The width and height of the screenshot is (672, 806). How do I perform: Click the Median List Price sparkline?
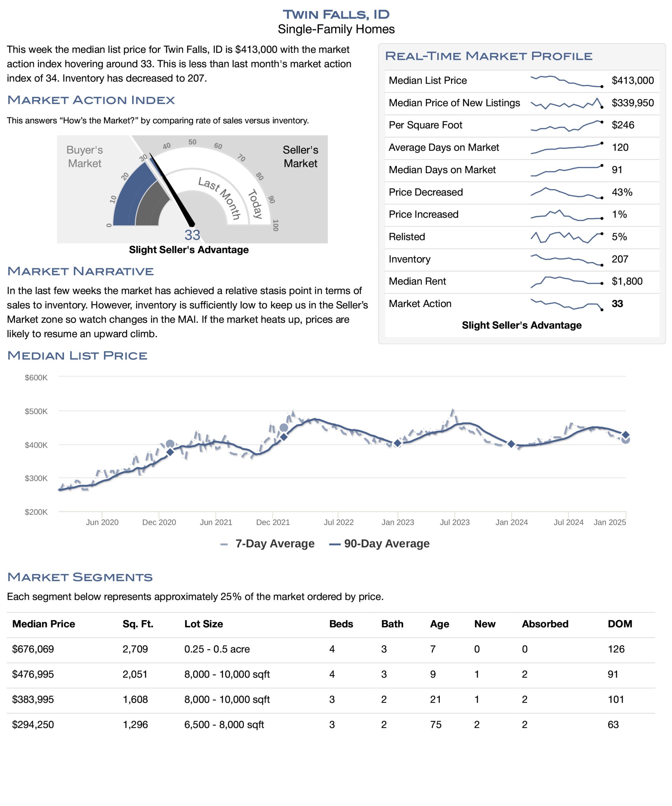point(567,81)
